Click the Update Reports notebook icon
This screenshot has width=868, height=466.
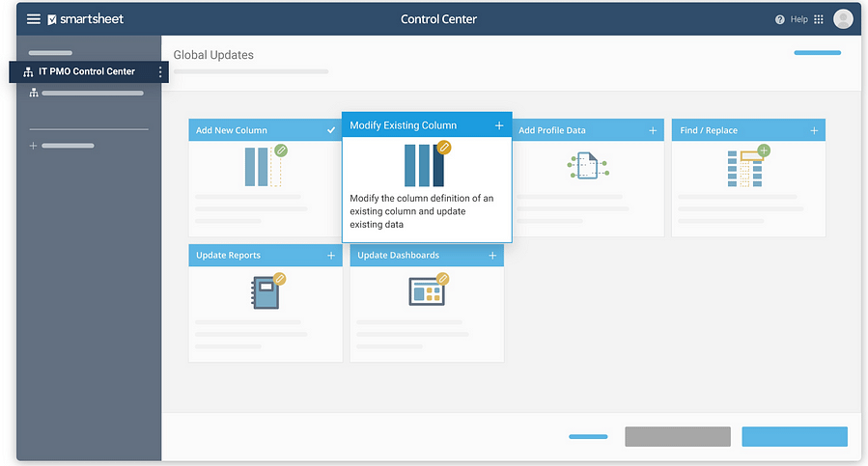(x=267, y=291)
